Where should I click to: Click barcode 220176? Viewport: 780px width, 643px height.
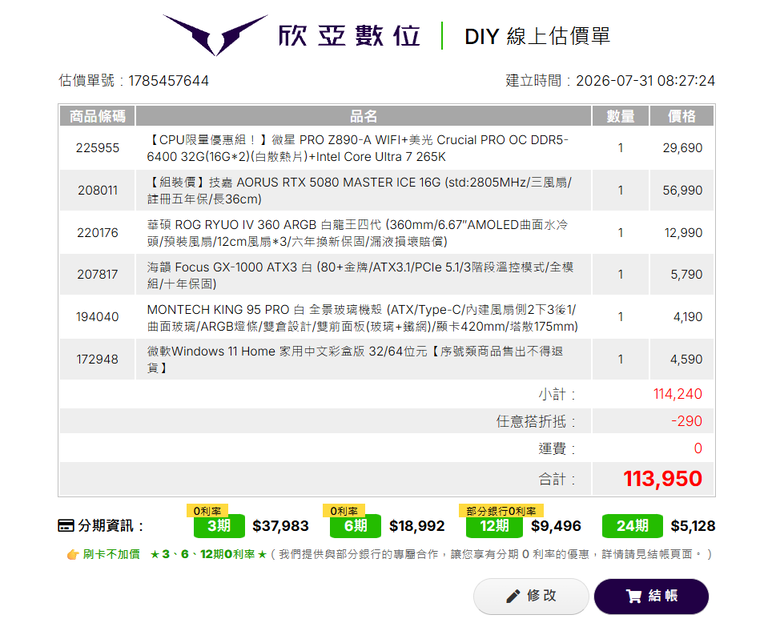[x=98, y=233]
